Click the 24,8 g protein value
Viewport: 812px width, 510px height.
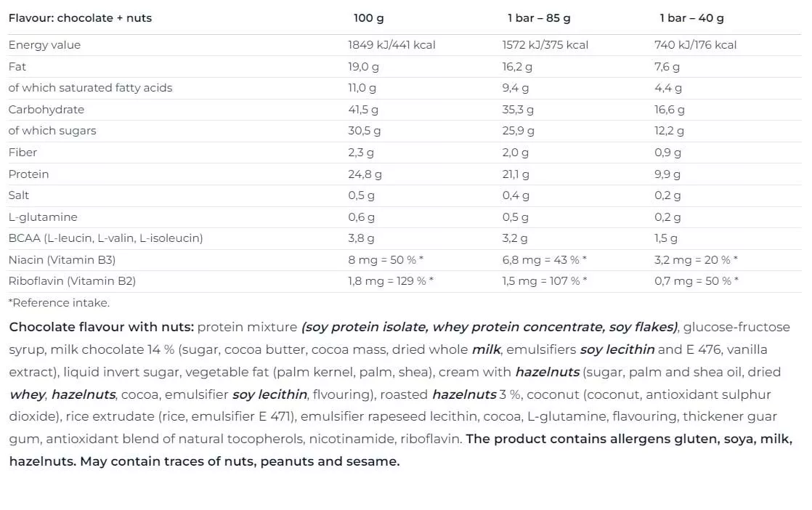365,174
